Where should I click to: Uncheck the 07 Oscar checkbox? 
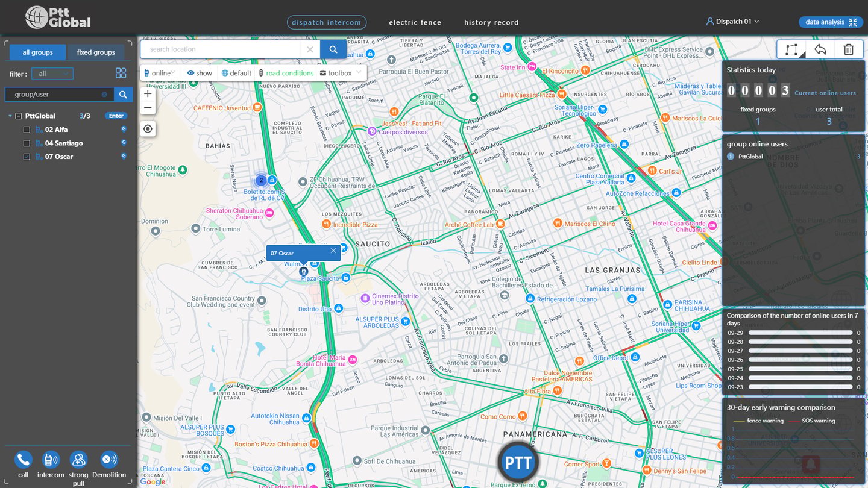[x=27, y=157]
